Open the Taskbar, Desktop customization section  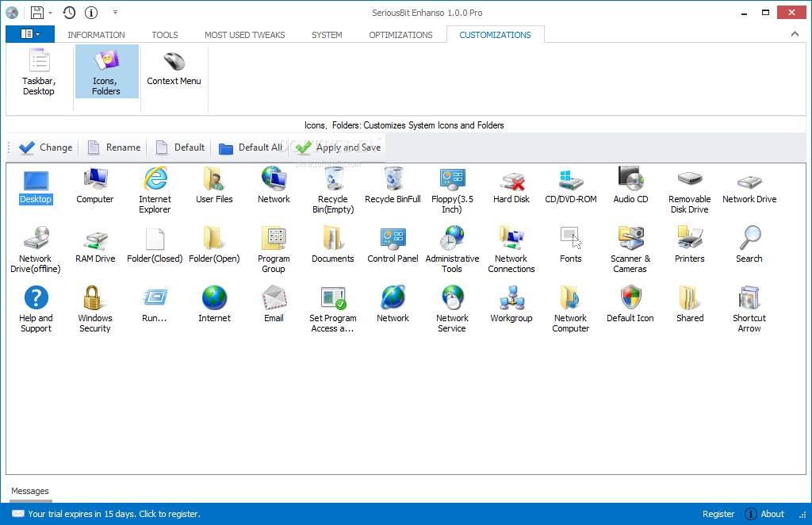click(40, 71)
